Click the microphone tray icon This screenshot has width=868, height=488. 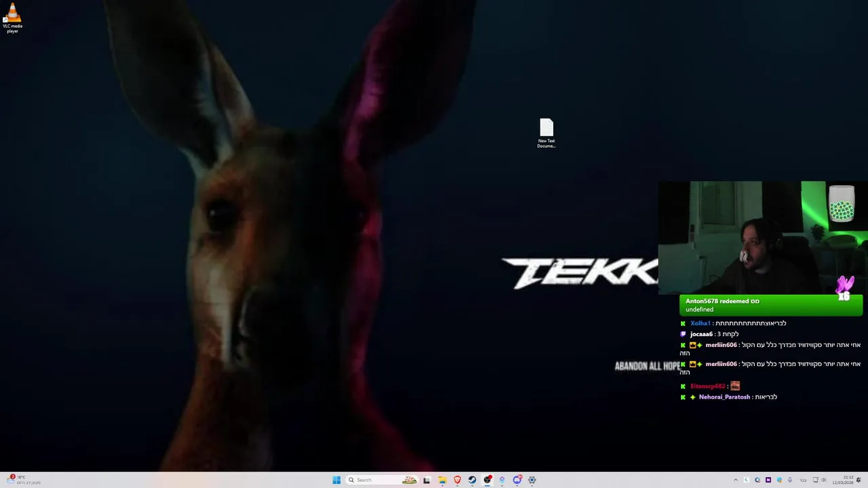[790, 480]
